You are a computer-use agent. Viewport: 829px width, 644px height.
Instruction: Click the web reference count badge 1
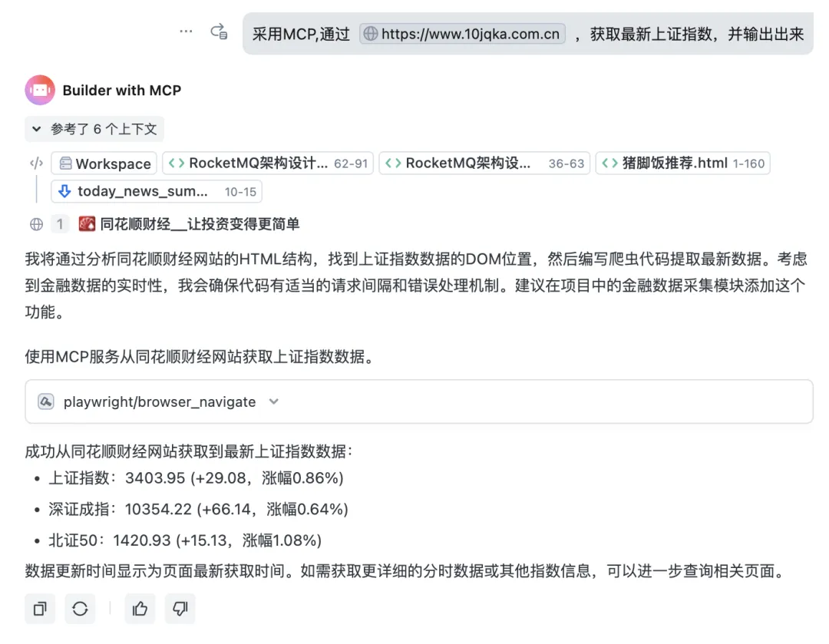click(60, 224)
